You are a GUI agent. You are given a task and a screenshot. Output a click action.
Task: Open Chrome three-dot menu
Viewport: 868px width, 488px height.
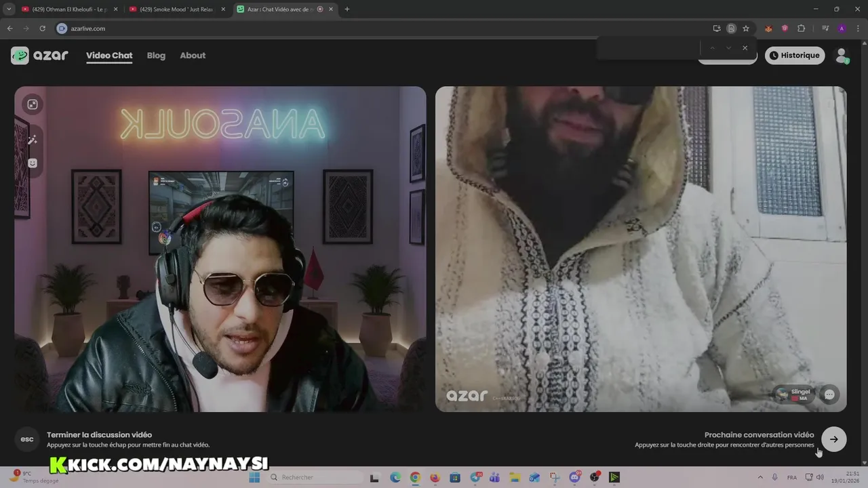coord(857,28)
